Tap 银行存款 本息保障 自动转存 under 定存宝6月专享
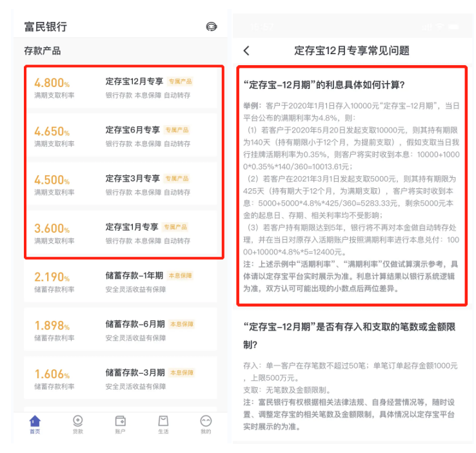 [148, 144]
